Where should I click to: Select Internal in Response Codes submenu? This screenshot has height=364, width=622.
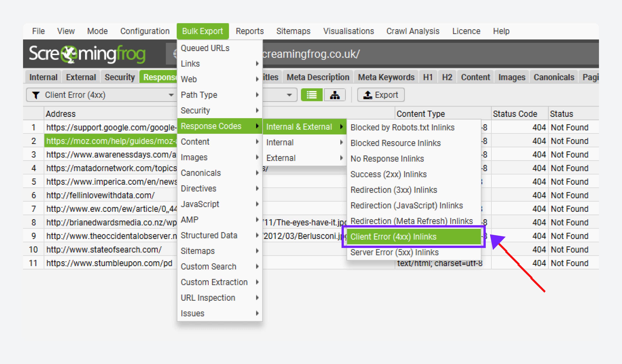(305, 142)
